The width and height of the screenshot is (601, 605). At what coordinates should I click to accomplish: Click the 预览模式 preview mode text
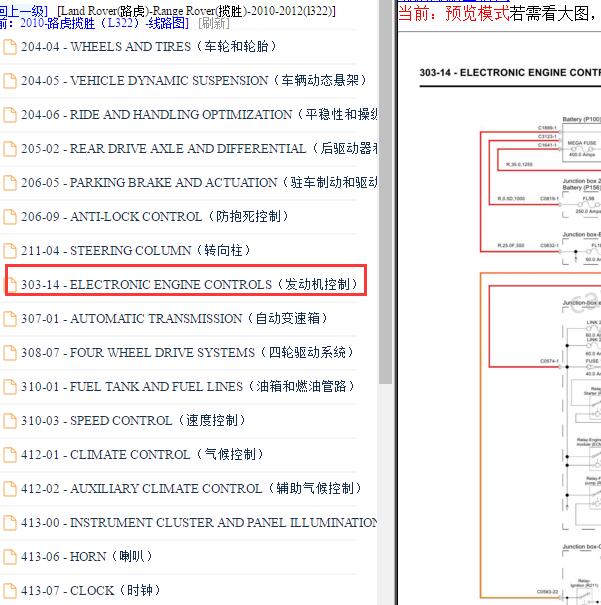point(477,14)
